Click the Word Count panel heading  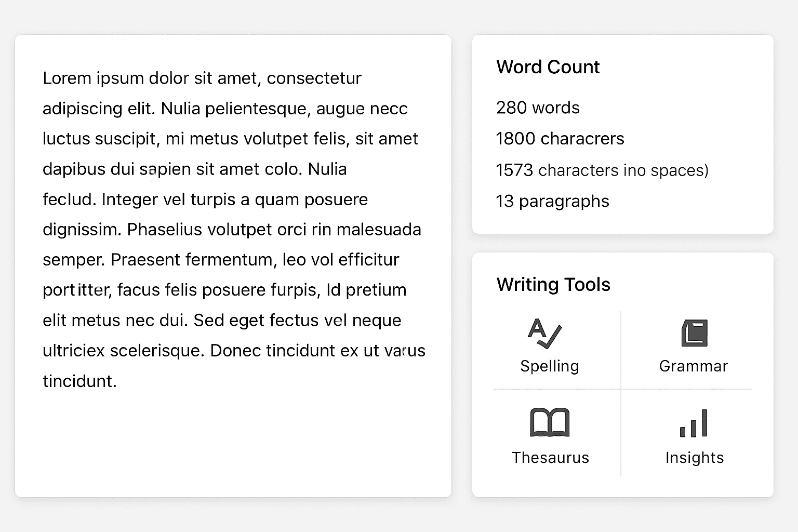pyautogui.click(x=548, y=66)
